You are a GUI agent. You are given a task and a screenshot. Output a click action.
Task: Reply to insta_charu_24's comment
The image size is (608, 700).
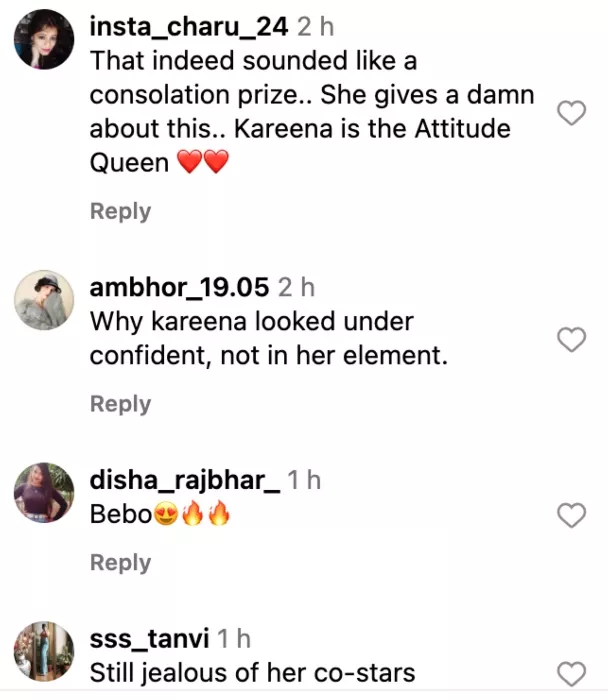(x=120, y=211)
